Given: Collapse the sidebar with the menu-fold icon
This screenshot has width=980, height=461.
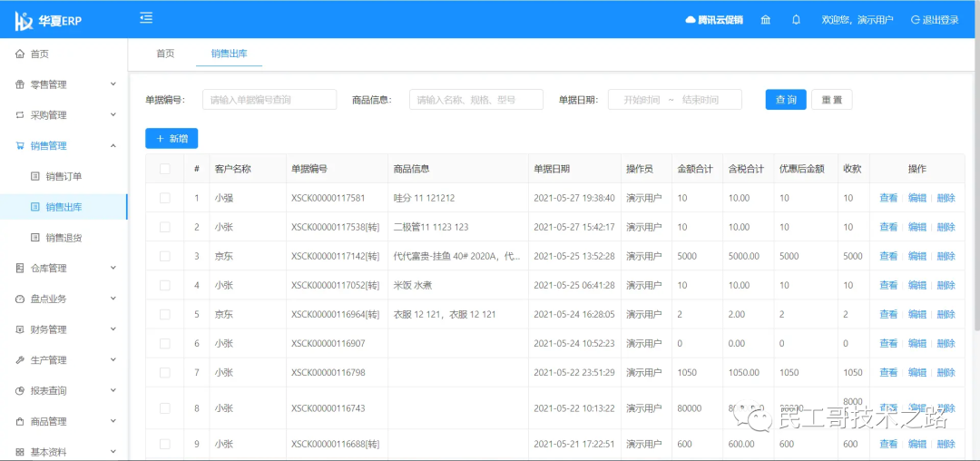Looking at the screenshot, I should pos(146,18).
